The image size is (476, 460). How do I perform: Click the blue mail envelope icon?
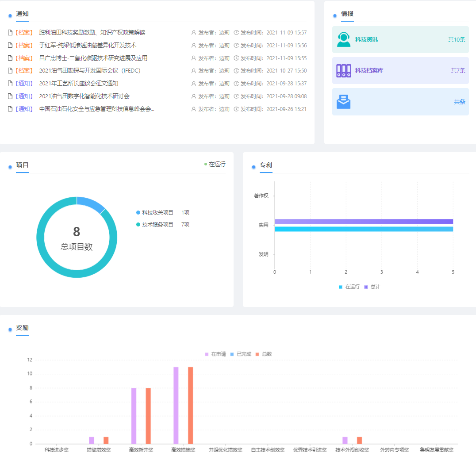point(343,102)
